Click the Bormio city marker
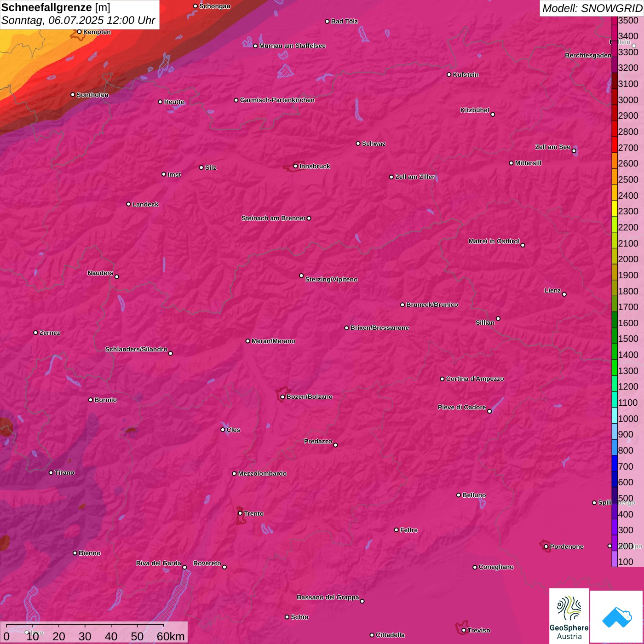The height and width of the screenshot is (644, 644). 91,400
